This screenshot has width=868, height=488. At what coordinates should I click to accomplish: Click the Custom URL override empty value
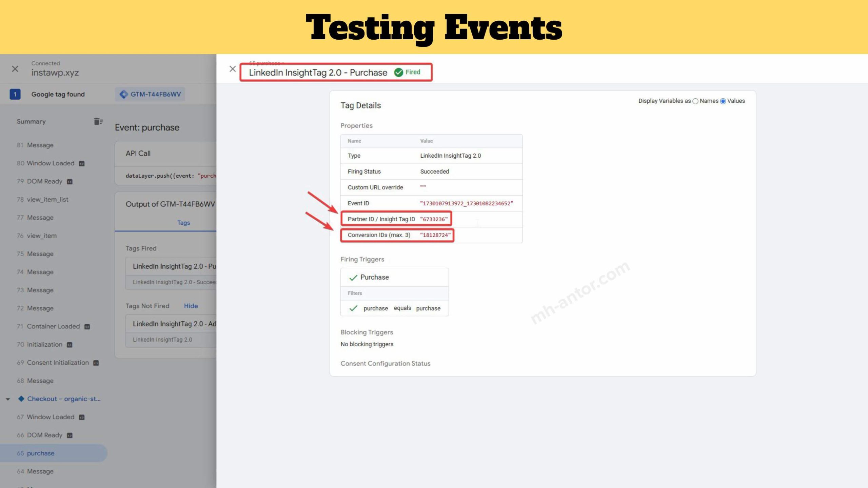coord(423,187)
